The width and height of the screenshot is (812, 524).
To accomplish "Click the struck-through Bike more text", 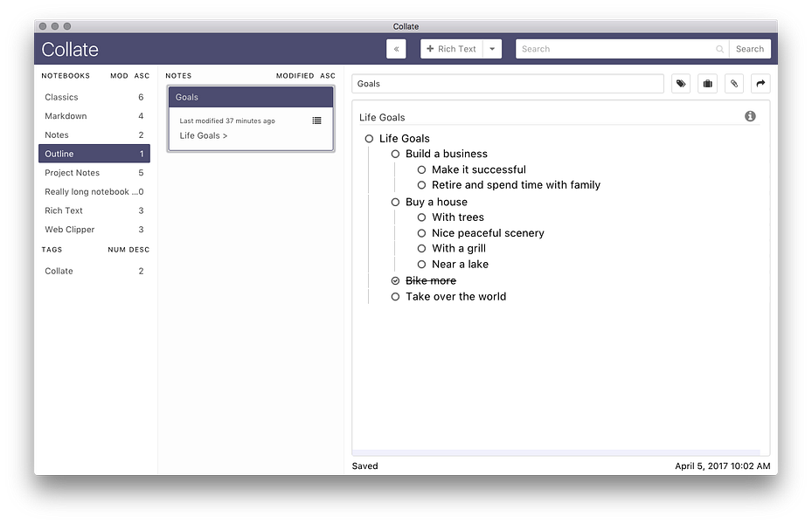I will coord(431,281).
